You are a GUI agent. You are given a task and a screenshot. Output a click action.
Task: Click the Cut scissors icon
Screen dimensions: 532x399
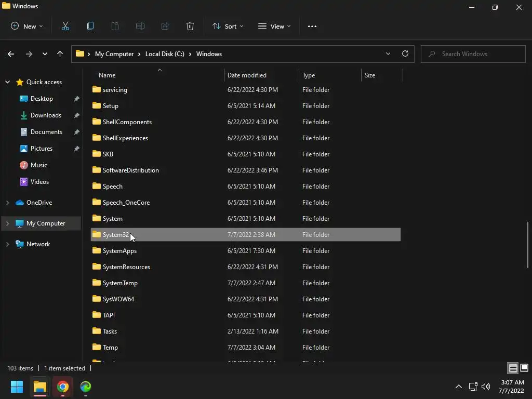point(65,26)
